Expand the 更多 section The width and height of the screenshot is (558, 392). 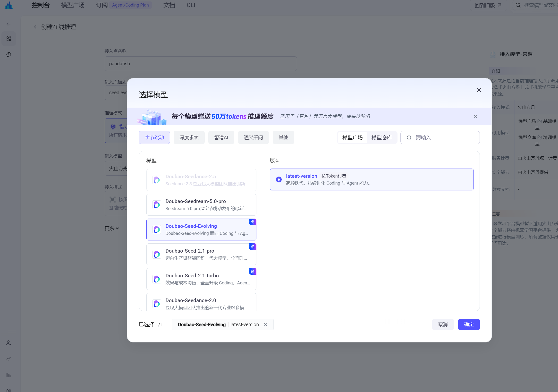112,229
